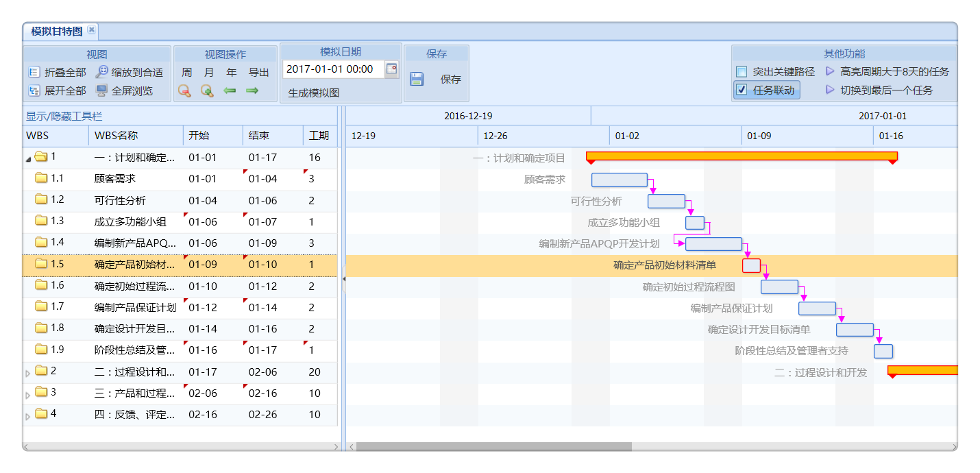Click the green zoom-in magnifier icon
This screenshot has width=980, height=473.
pyautogui.click(x=207, y=90)
